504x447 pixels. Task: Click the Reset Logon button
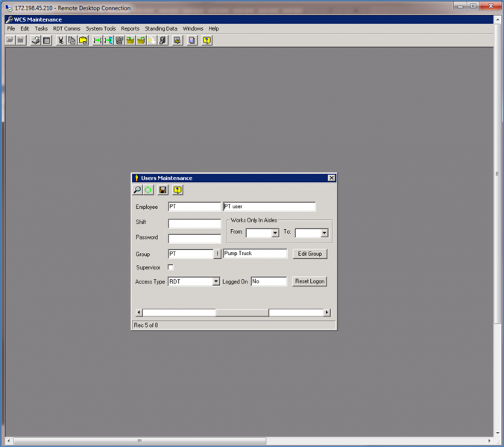coord(309,281)
